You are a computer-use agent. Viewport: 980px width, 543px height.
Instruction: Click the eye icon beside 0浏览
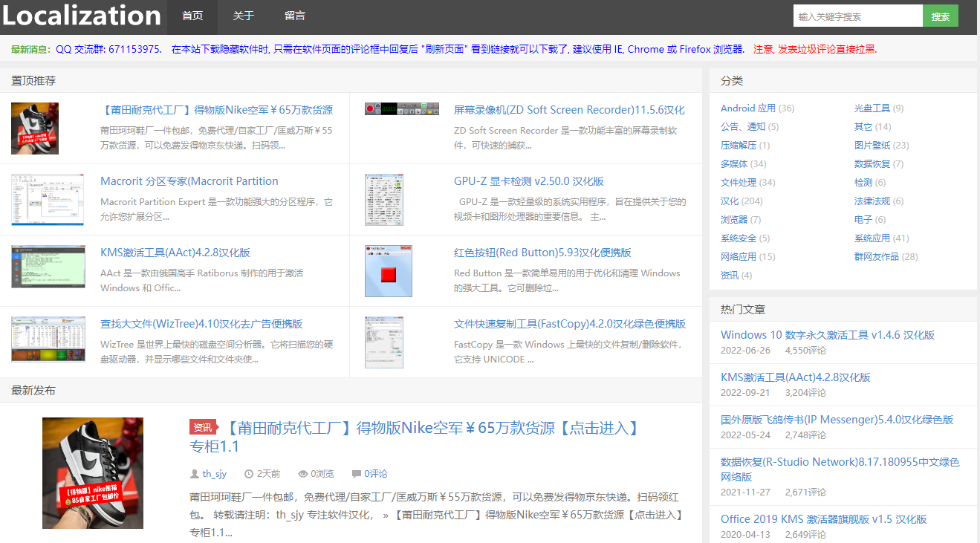coord(302,474)
